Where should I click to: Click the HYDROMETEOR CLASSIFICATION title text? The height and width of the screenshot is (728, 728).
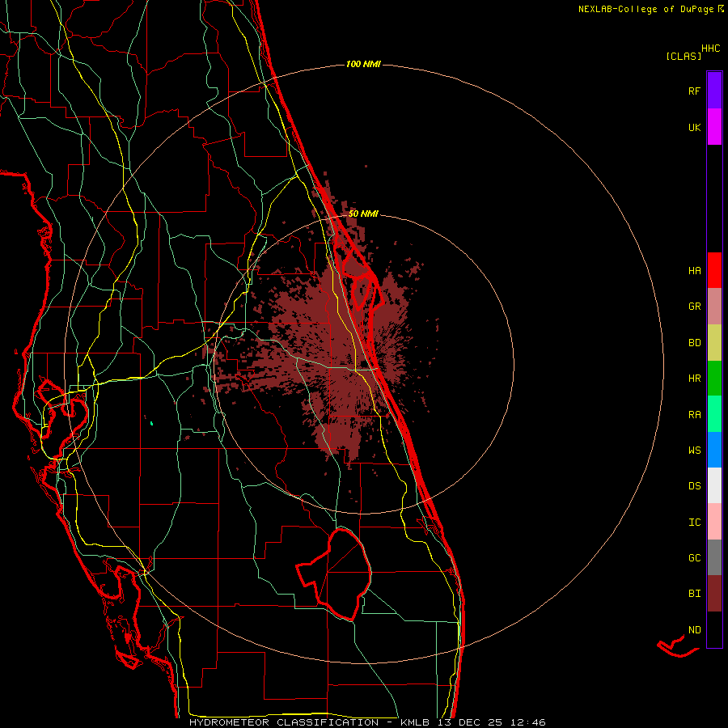point(284,722)
